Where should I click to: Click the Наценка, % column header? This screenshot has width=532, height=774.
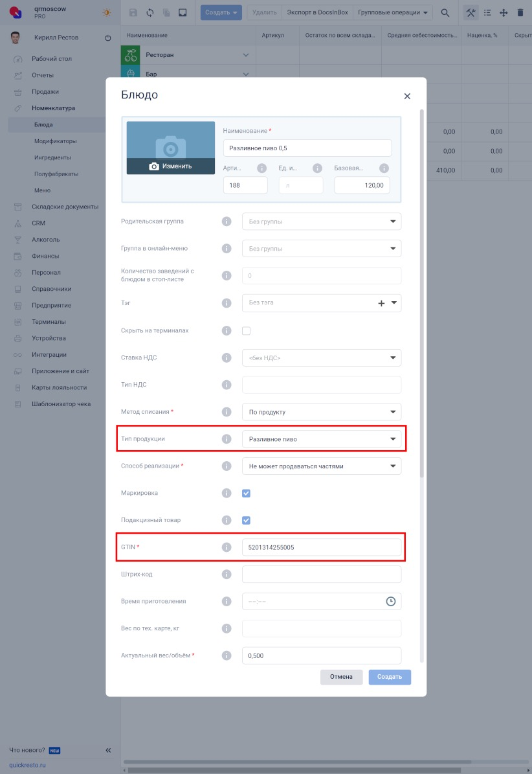click(482, 36)
